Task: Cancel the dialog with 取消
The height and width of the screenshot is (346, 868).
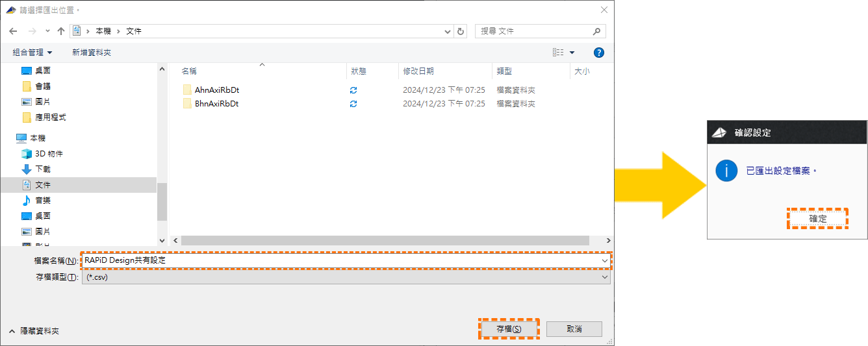Action: [x=574, y=329]
